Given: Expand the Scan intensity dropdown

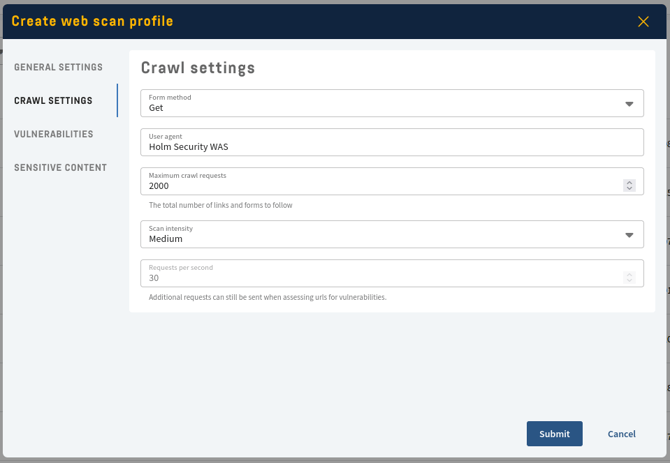Looking at the screenshot, I should coord(380,234).
